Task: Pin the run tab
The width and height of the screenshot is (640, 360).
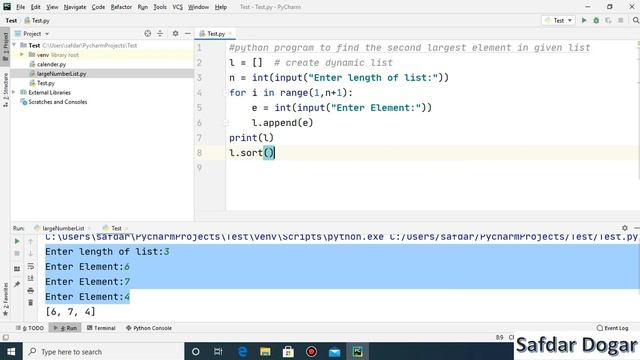Action: 17,284
